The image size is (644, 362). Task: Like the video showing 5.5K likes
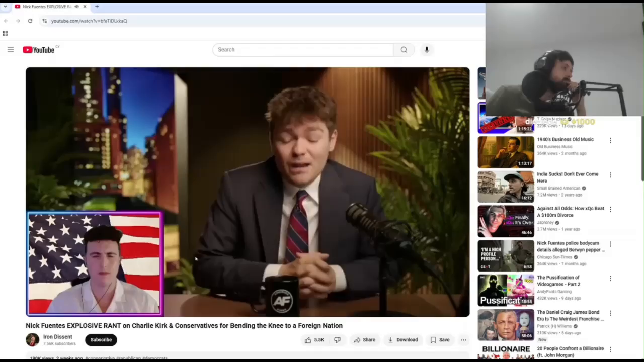pyautogui.click(x=314, y=340)
